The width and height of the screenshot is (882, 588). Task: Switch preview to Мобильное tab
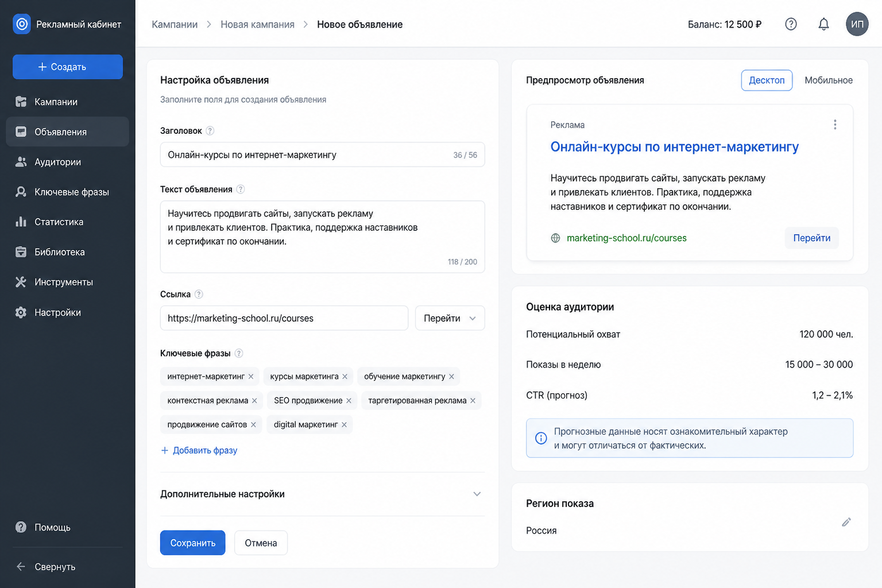(829, 80)
